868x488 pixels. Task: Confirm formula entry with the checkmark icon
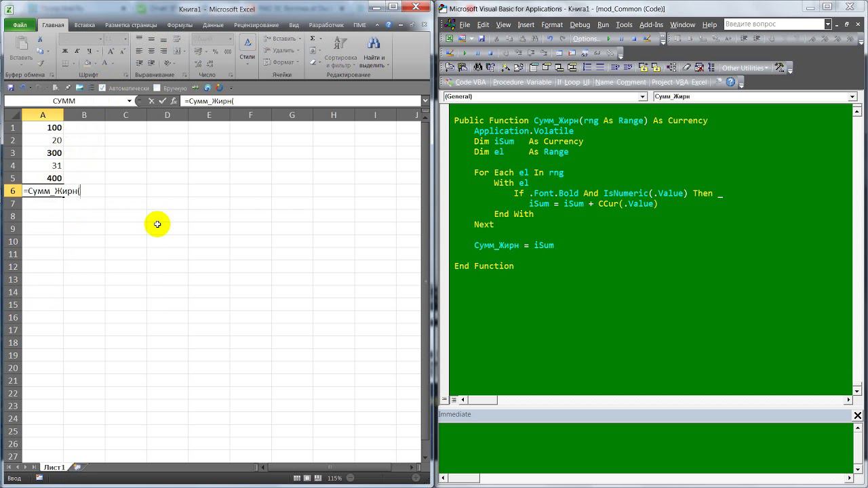pyautogui.click(x=162, y=101)
